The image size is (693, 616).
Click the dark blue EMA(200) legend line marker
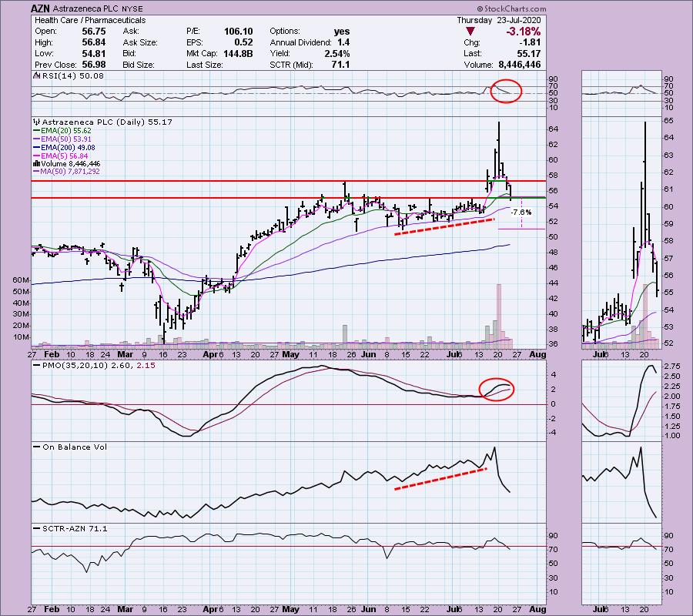37,148
